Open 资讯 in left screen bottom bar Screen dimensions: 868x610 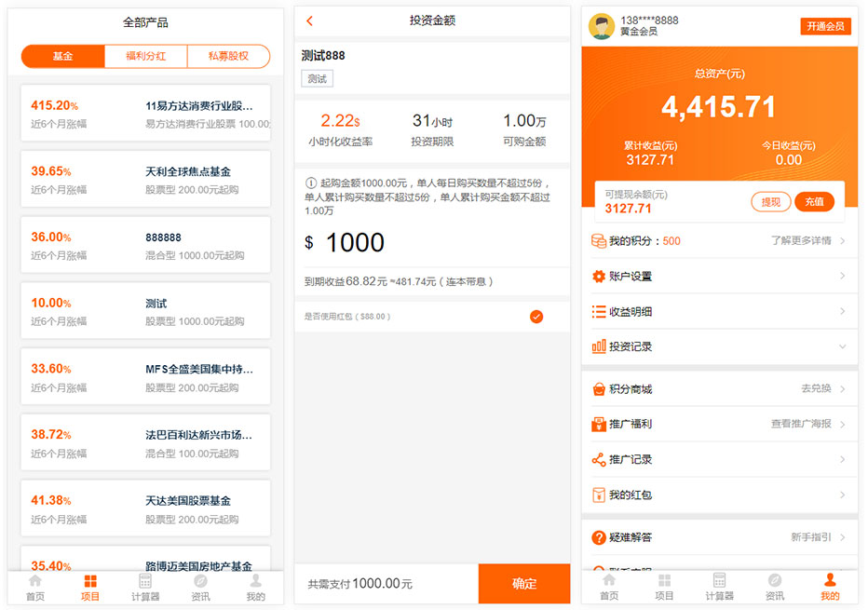coord(200,588)
